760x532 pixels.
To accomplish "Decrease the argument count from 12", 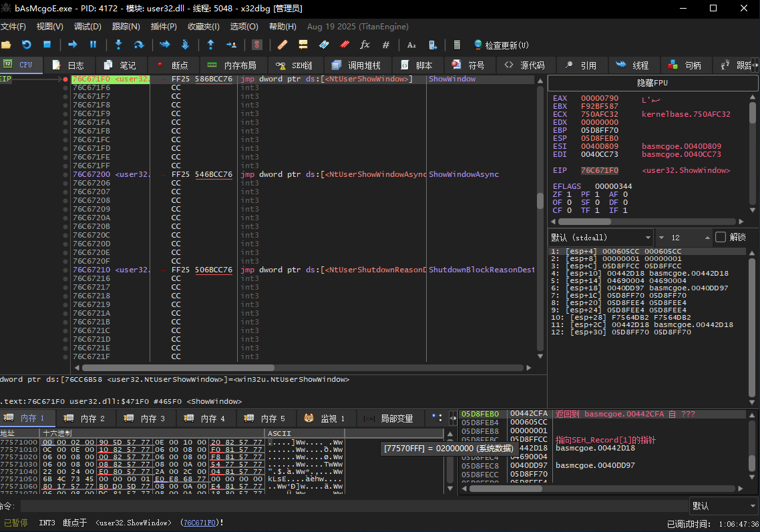I will click(661, 238).
